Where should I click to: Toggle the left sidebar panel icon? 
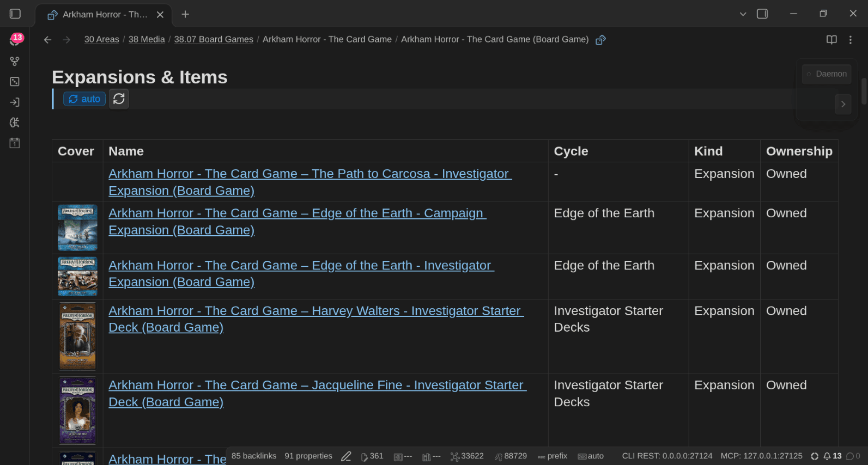tap(15, 14)
